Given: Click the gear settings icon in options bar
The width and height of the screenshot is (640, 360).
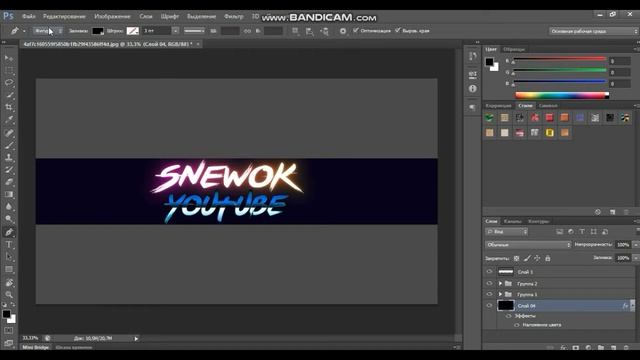Looking at the screenshot, I should pos(343,31).
